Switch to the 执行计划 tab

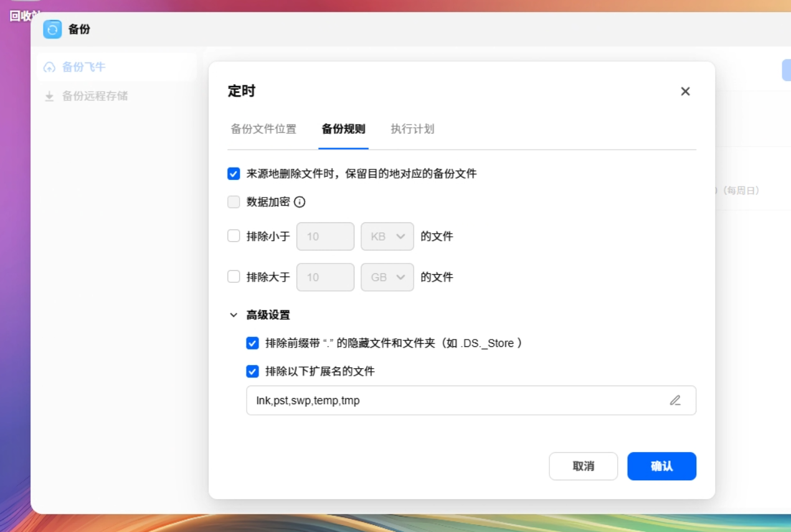pyautogui.click(x=412, y=129)
